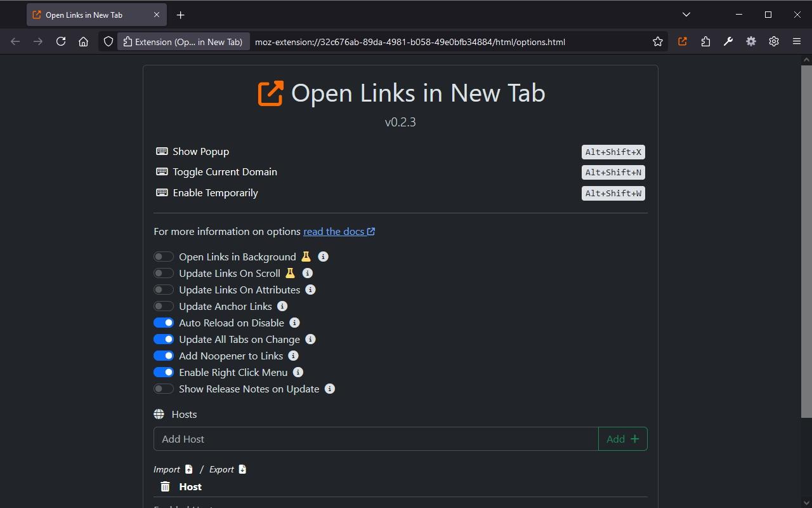Click the flask icon next to Open Links in Background
Screen dimensions: 812x508
306,257
